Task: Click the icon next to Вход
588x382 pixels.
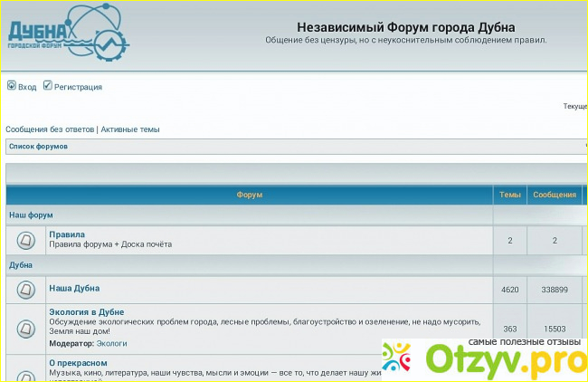Action: [12, 86]
